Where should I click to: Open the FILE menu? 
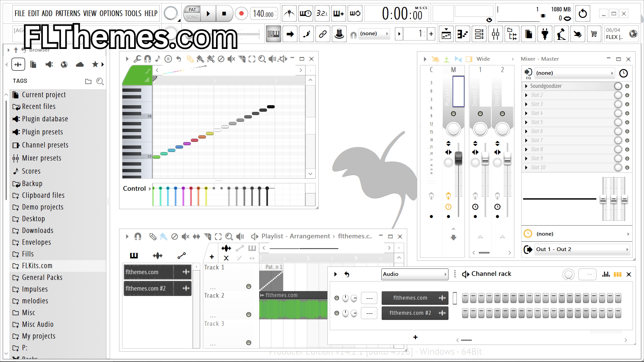tap(20, 13)
